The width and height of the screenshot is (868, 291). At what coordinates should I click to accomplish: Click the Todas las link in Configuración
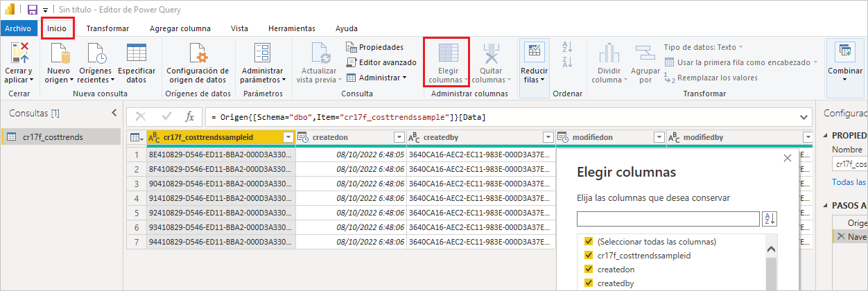(x=849, y=182)
